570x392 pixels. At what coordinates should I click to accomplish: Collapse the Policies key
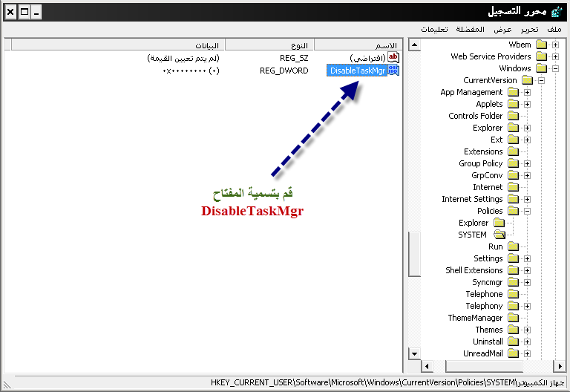click(527, 212)
